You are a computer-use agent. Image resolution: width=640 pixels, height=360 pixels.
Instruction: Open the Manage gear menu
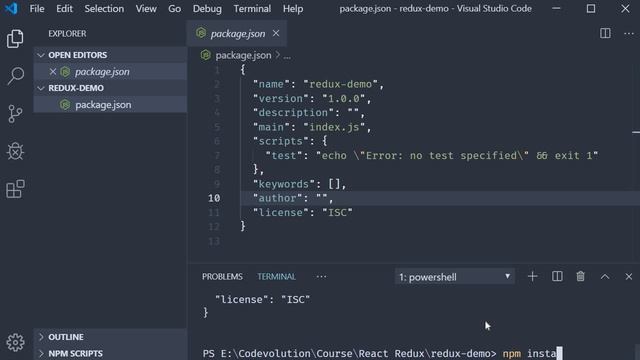[15, 342]
